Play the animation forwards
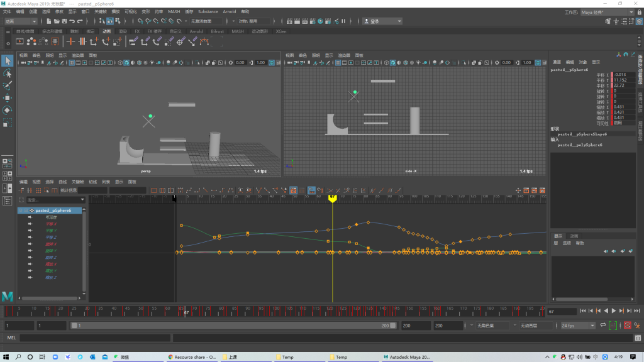The width and height of the screenshot is (644, 362). tap(614, 311)
